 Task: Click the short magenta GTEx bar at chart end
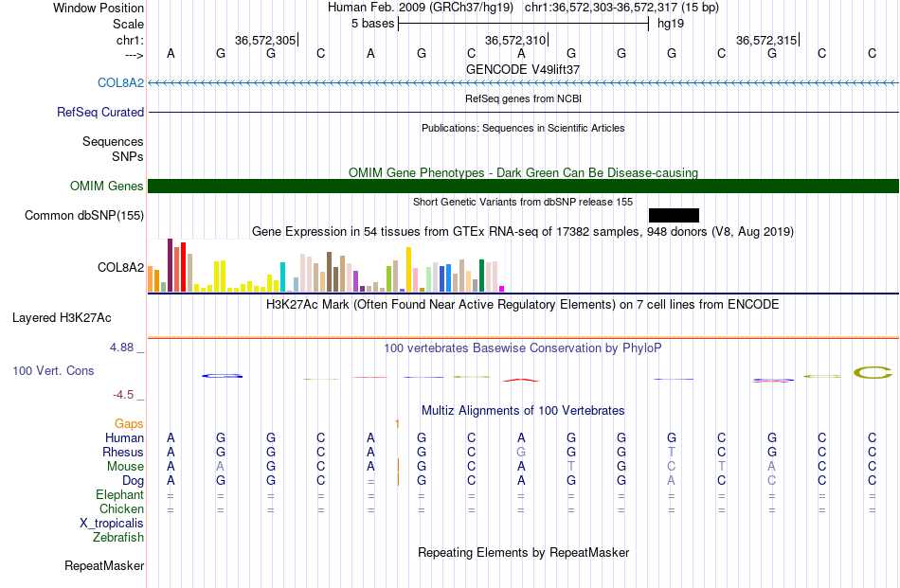(502, 289)
